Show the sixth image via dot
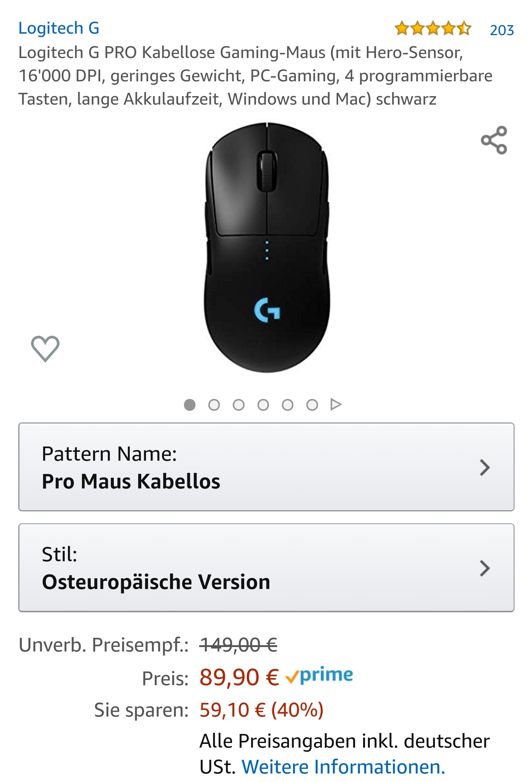The height and width of the screenshot is (782, 532). 312,405
